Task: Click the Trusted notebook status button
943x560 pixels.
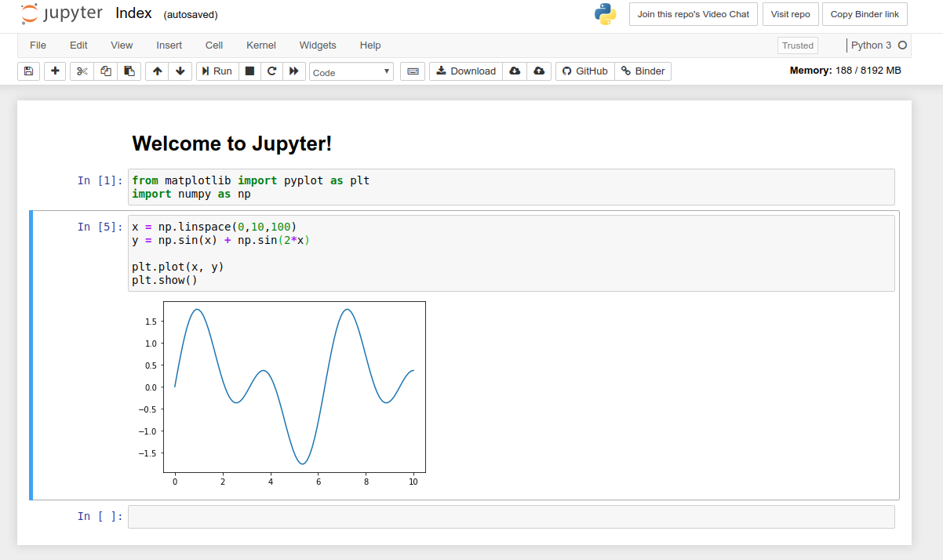Action: (x=797, y=45)
